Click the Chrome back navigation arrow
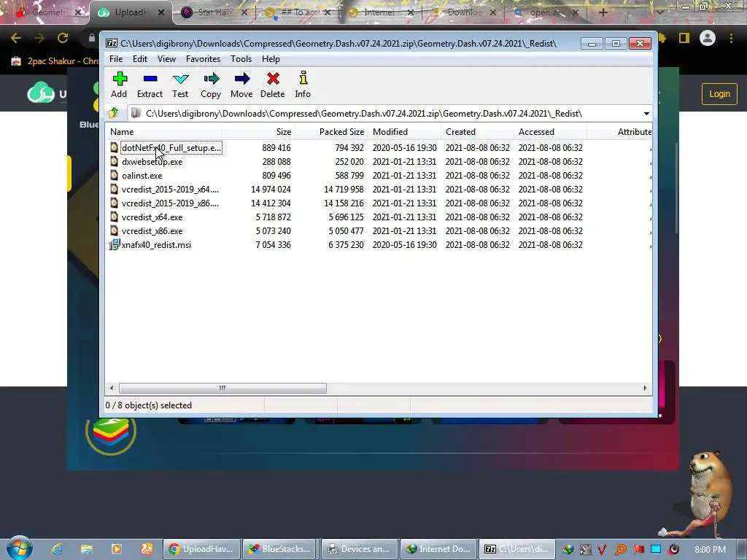747x560 pixels. [16, 38]
